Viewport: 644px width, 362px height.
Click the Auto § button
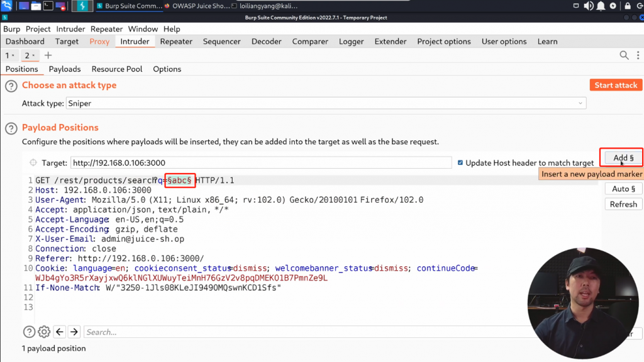coord(623,189)
